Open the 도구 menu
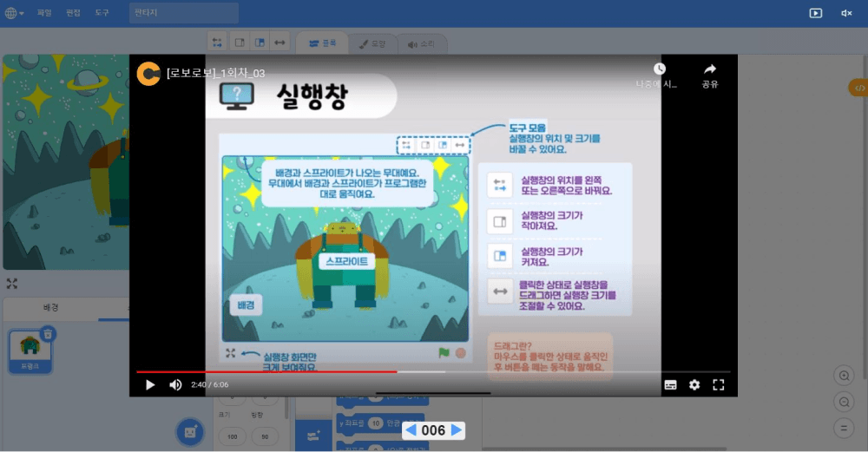This screenshot has width=868, height=452. pos(102,13)
